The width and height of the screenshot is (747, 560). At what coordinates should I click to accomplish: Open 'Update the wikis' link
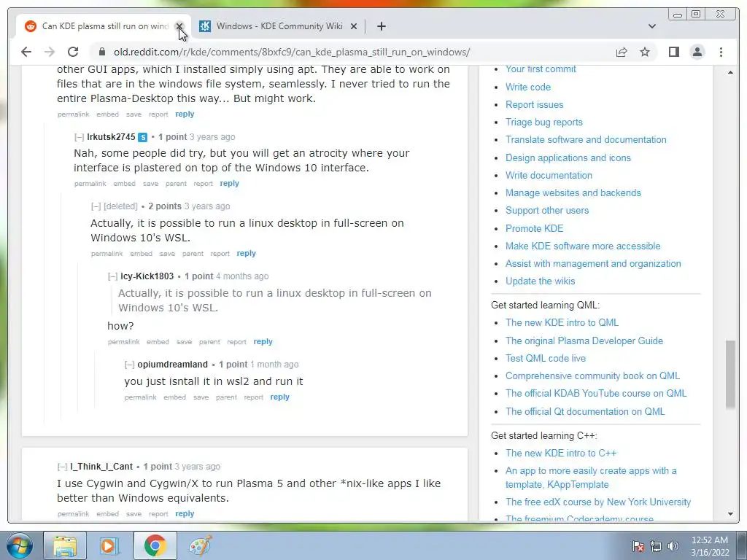pyautogui.click(x=541, y=281)
